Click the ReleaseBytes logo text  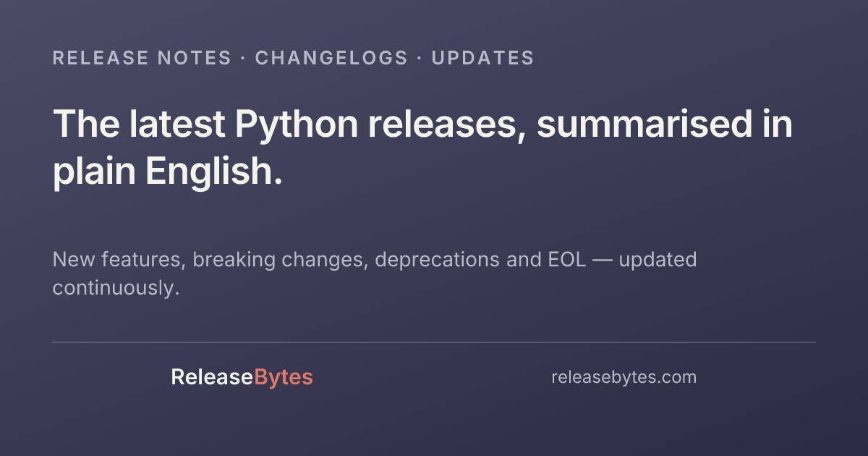pyautogui.click(x=242, y=377)
